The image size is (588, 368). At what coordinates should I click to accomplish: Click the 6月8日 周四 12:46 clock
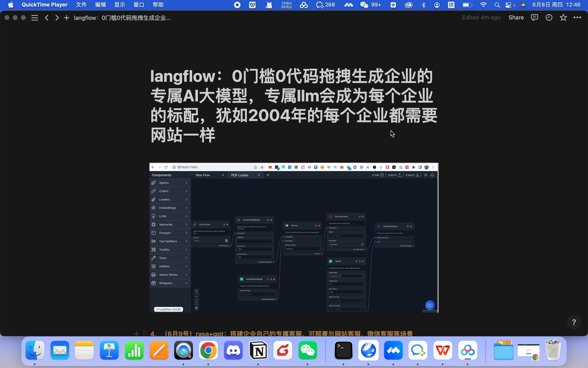pos(556,5)
